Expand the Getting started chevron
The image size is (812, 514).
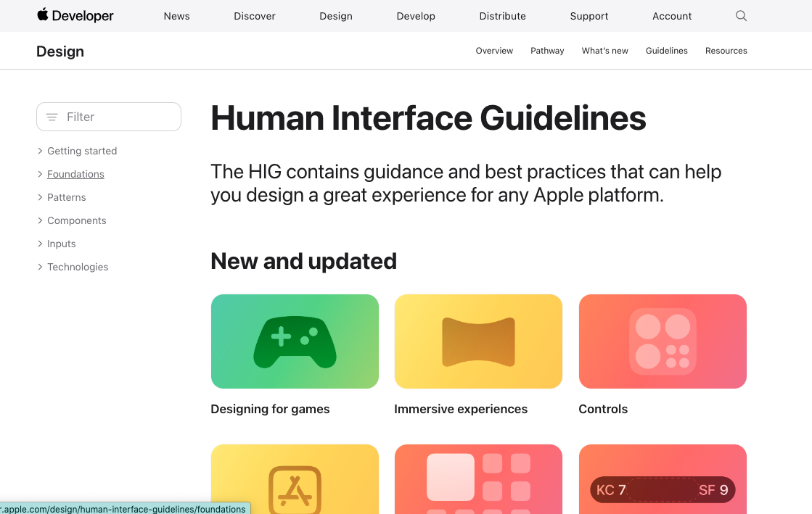tap(40, 151)
